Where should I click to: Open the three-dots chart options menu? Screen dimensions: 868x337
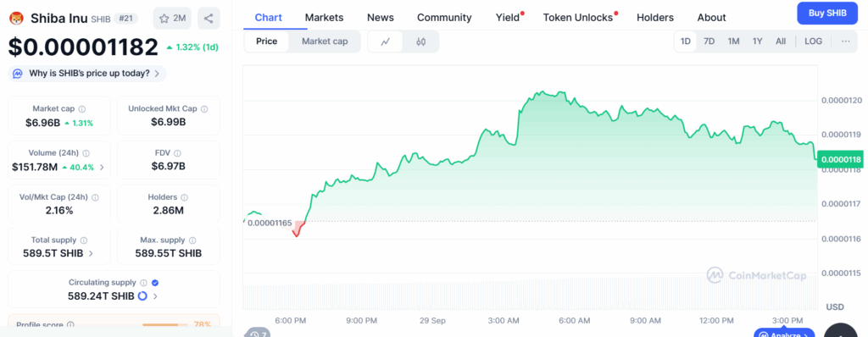coord(845,41)
